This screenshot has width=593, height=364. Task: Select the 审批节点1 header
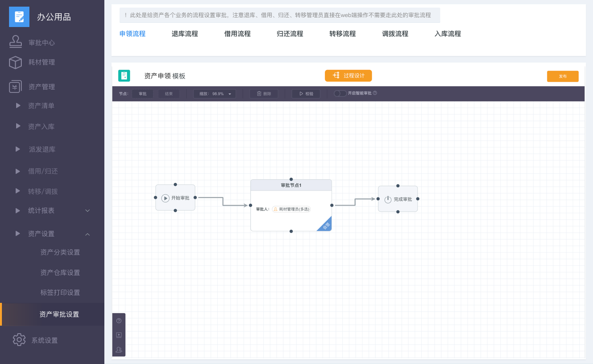click(291, 185)
